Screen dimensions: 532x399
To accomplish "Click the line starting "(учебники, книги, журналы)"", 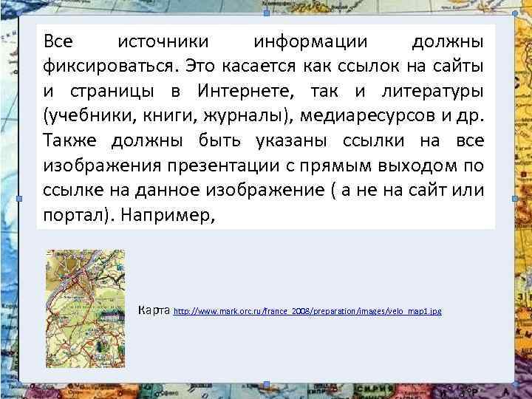I will (263, 116).
